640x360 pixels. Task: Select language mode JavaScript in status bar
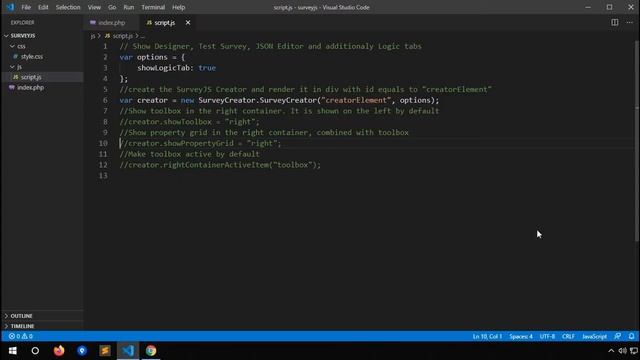point(594,336)
